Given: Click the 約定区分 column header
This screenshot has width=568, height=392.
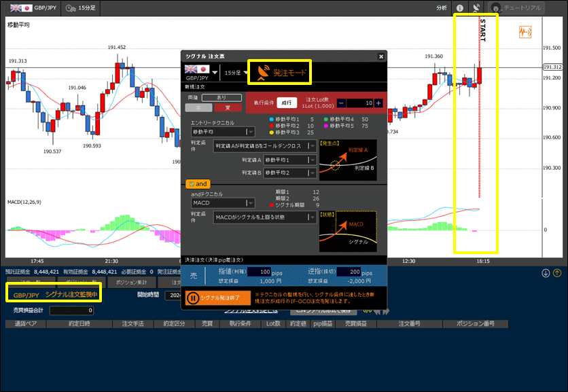Looking at the screenshot, I should (x=174, y=324).
